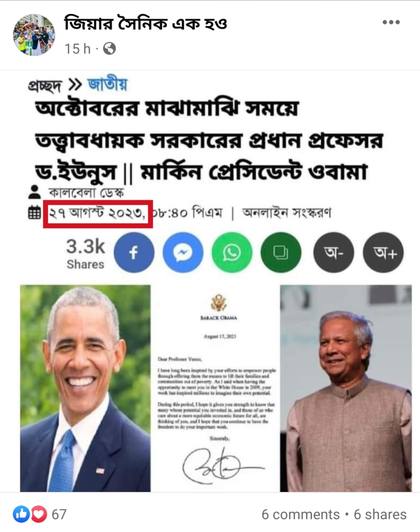This screenshot has height=532, width=420.
Task: Open the page profile picture
Action: tap(34, 35)
